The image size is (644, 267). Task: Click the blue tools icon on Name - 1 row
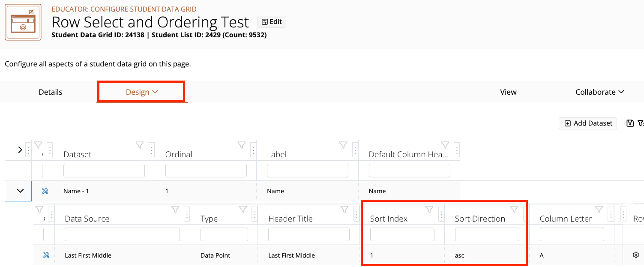tap(45, 191)
